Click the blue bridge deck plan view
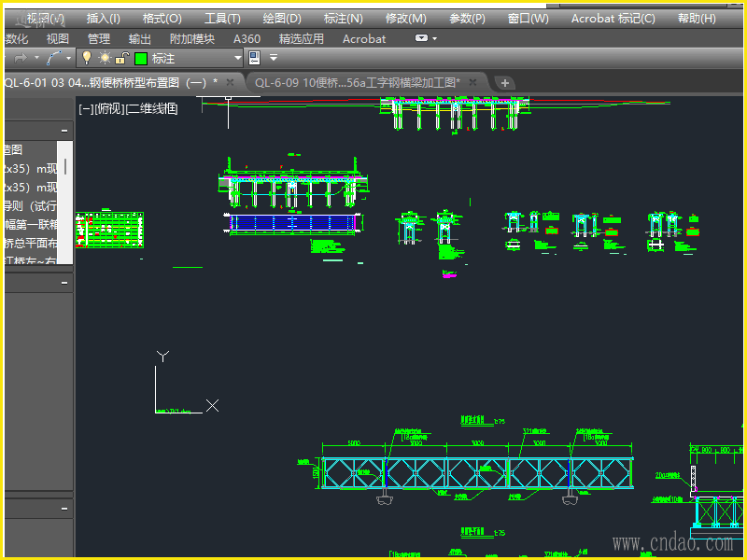The image size is (747, 560). (293, 223)
